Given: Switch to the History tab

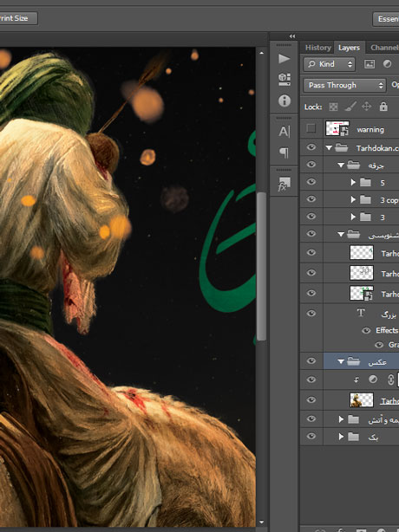Looking at the screenshot, I should coord(317,48).
